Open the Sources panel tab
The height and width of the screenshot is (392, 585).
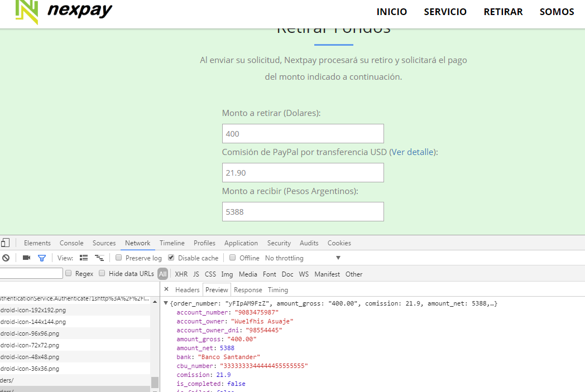point(104,243)
